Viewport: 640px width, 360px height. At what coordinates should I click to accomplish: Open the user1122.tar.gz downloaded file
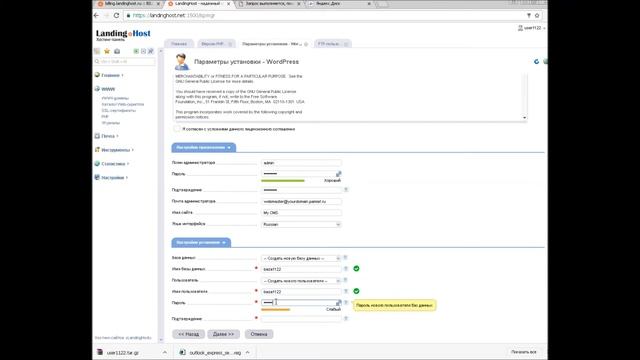123,352
